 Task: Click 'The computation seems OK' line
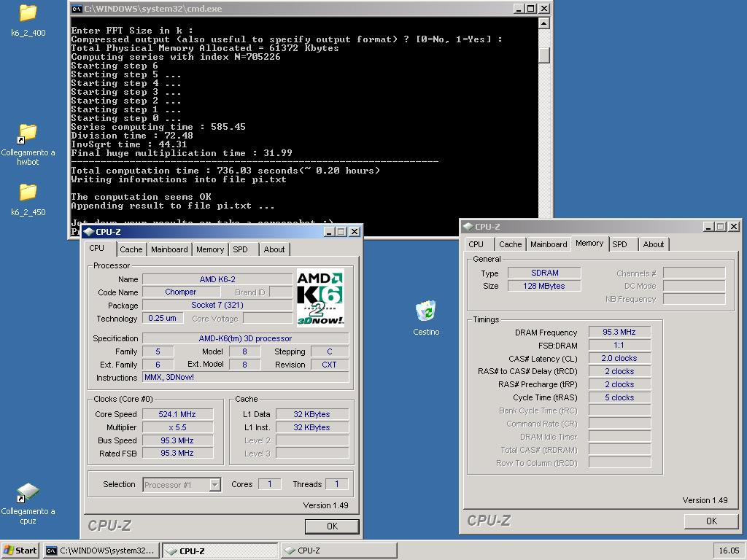[x=141, y=197]
